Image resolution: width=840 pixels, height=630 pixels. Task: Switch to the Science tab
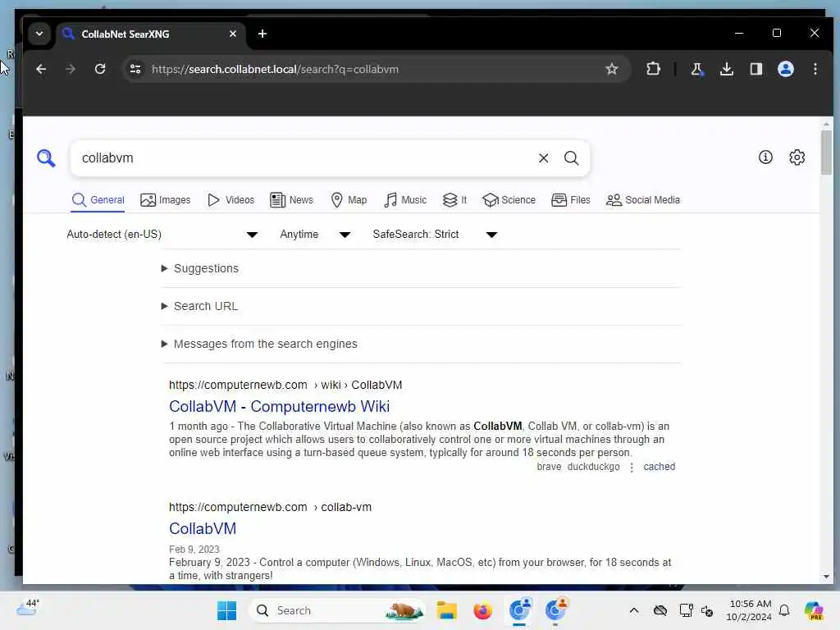[x=509, y=200]
